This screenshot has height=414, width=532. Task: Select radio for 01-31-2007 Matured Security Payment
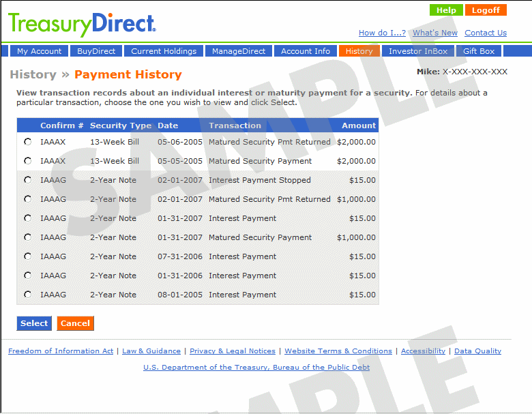coord(28,237)
